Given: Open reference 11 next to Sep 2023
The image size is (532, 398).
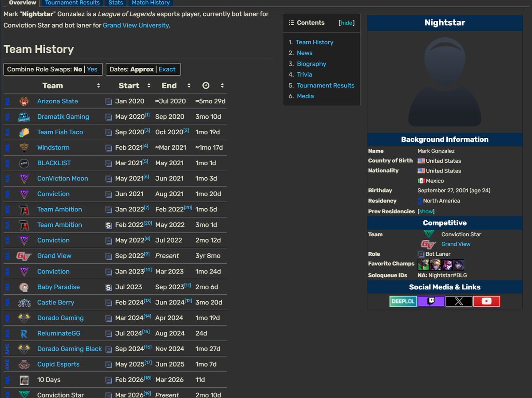Looking at the screenshot, I should tap(188, 285).
